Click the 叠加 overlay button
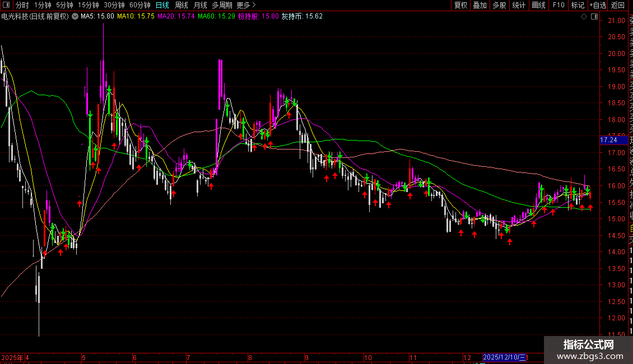The height and width of the screenshot is (364, 633). pos(480,5)
